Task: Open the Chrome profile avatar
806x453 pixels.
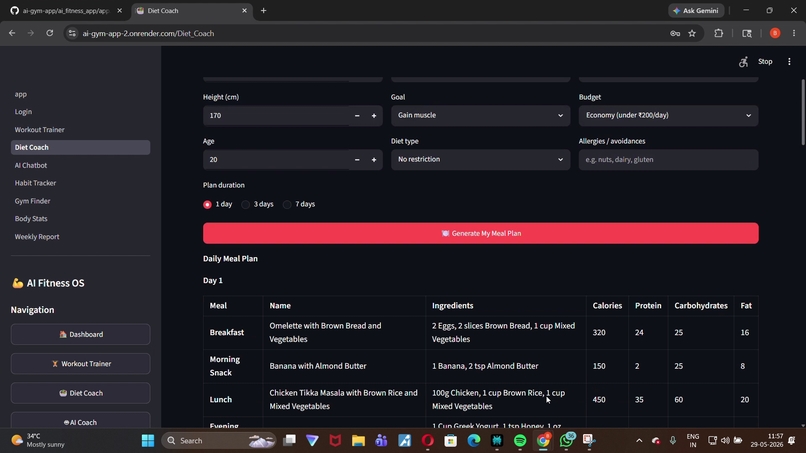Action: 775,33
